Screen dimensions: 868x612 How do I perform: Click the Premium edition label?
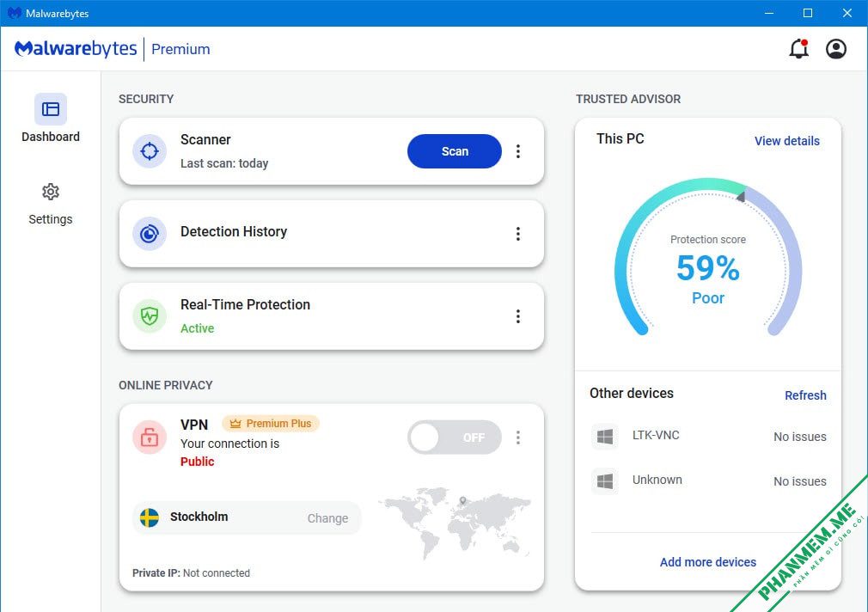(180, 49)
